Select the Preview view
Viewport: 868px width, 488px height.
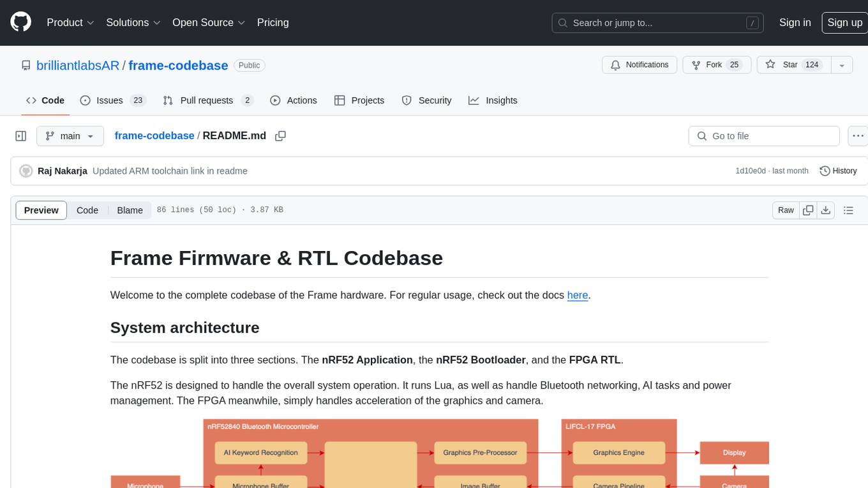click(41, 210)
